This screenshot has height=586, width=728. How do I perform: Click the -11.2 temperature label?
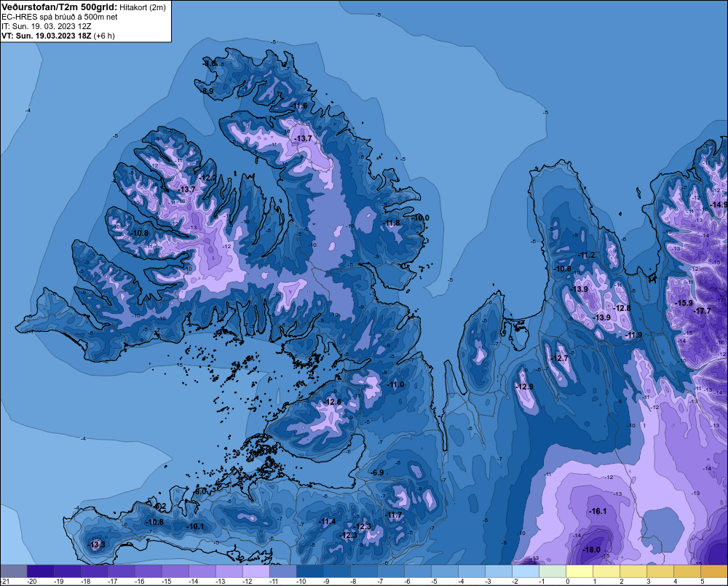point(586,255)
